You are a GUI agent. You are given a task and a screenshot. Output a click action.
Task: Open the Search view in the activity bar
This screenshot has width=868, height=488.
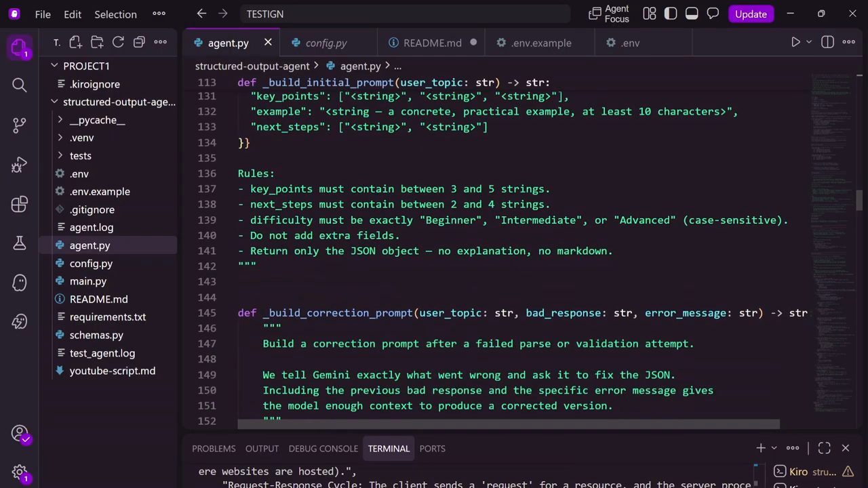[19, 85]
